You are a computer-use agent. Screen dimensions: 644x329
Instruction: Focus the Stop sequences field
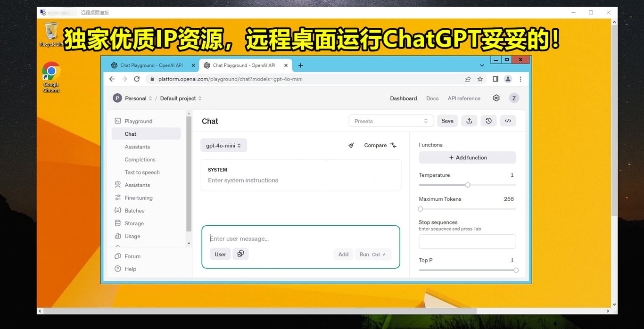tap(467, 241)
